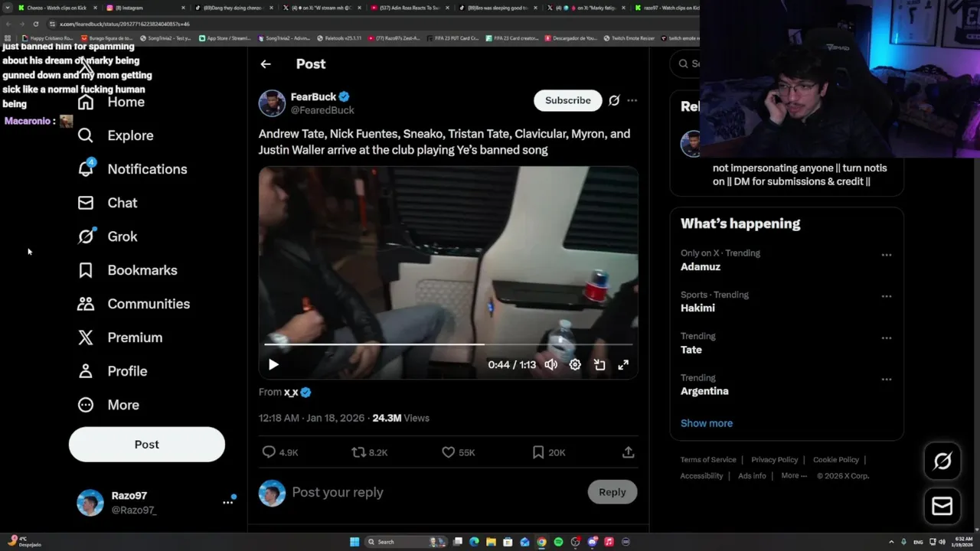Open Home in the X sidebar
This screenshot has width=980, height=551.
(x=111, y=102)
